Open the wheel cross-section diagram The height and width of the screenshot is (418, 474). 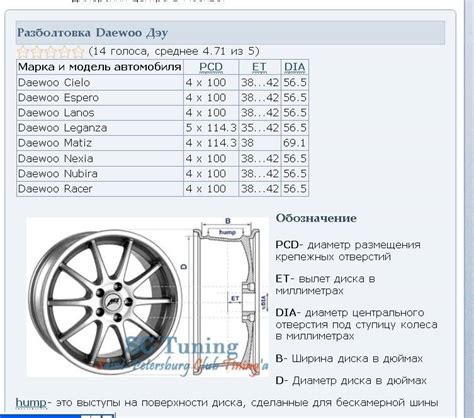click(228, 297)
